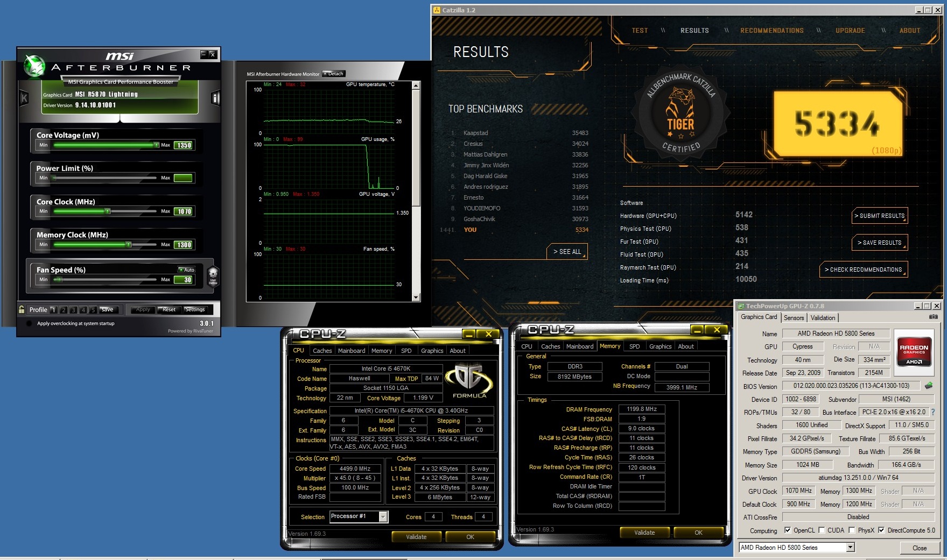
Task: Open the ABOUT menu in Catzilla
Action: click(909, 31)
